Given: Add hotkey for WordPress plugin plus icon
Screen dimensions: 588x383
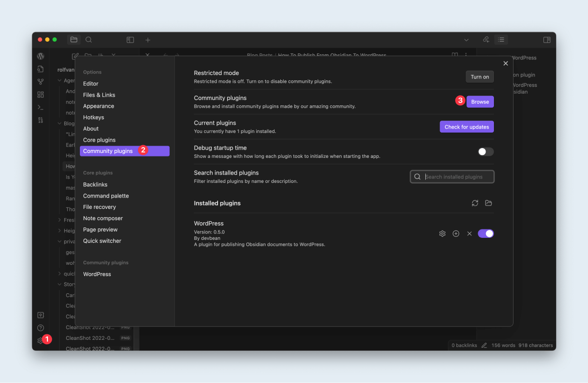Looking at the screenshot, I should coord(456,233).
